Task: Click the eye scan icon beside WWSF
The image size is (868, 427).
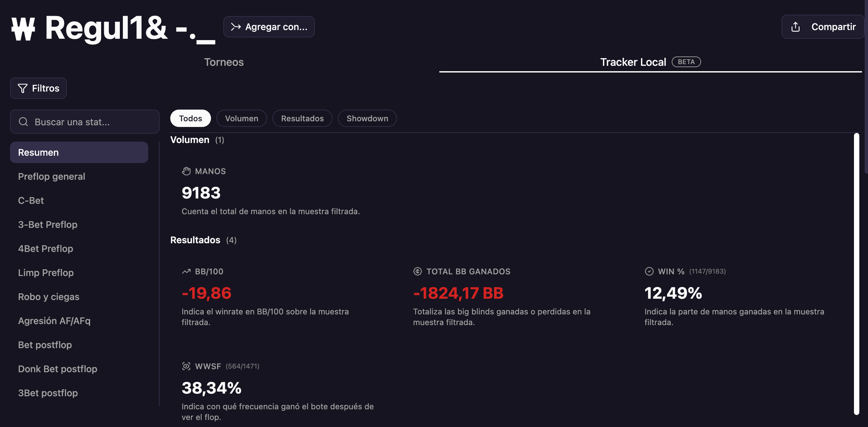Action: tap(186, 366)
